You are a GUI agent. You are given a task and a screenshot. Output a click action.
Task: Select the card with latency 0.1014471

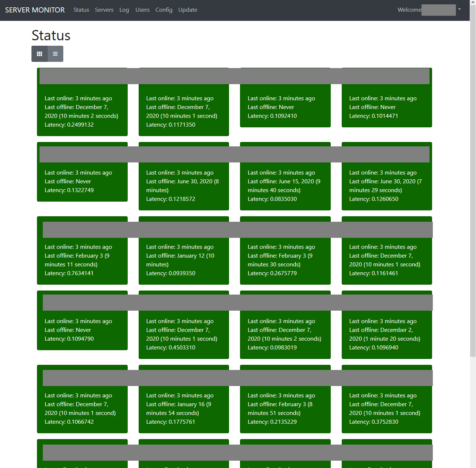click(x=387, y=97)
